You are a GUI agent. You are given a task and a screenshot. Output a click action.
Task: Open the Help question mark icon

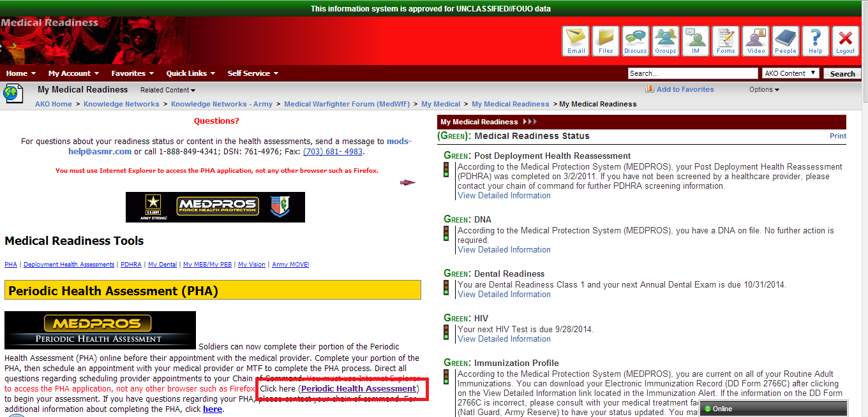(x=816, y=41)
